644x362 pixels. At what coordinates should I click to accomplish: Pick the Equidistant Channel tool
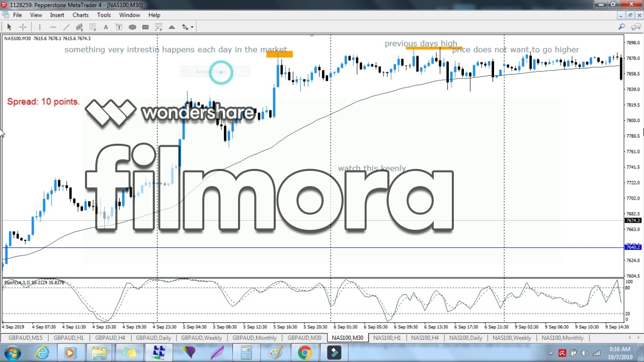(79, 27)
